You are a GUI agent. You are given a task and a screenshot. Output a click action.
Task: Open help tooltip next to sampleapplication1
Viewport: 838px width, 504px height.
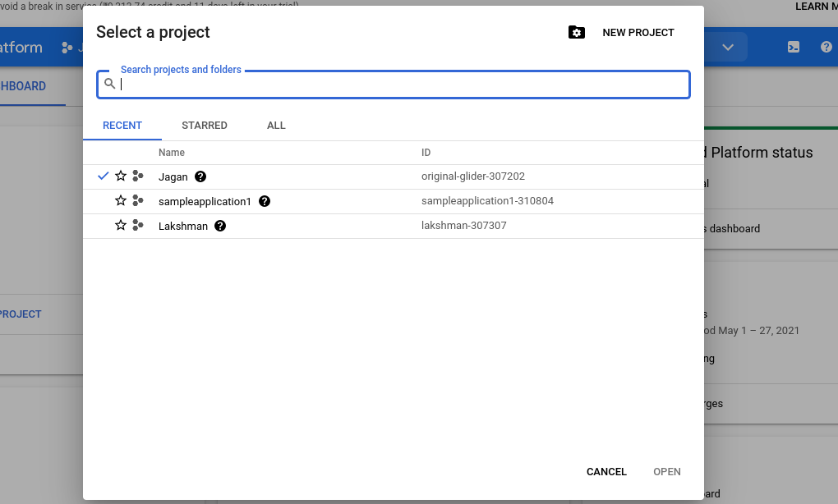265,201
